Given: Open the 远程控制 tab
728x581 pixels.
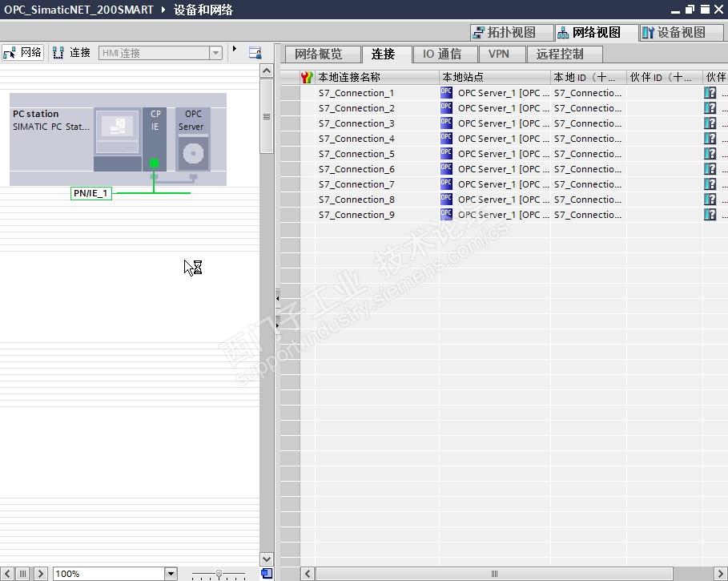Looking at the screenshot, I should coord(565,54).
